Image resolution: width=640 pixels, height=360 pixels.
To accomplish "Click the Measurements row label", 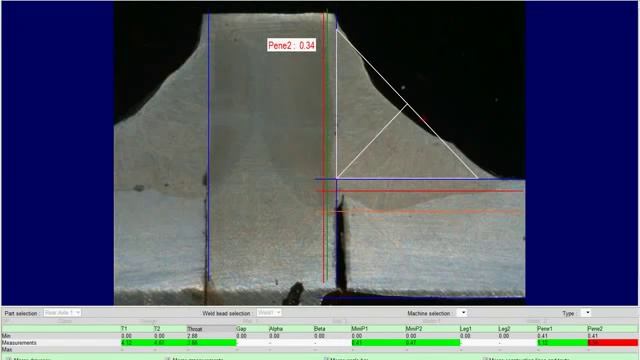I will (x=19, y=343).
